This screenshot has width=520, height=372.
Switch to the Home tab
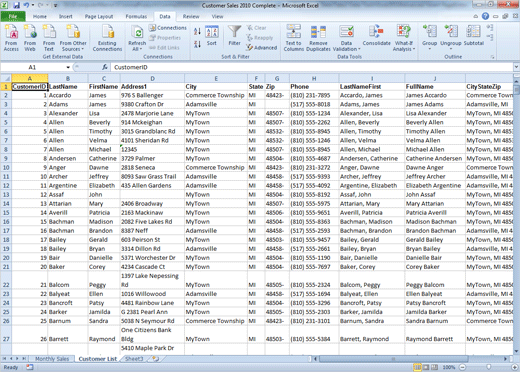click(40, 16)
